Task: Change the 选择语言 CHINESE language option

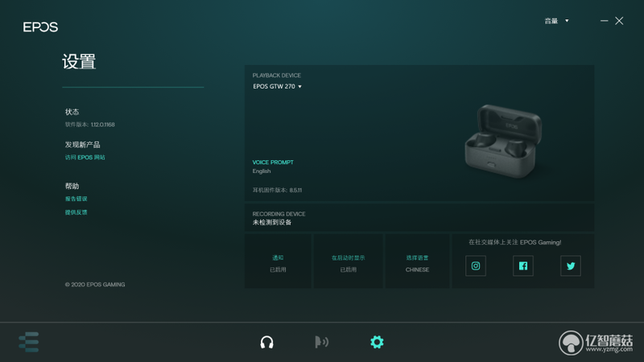Action: pos(417,261)
